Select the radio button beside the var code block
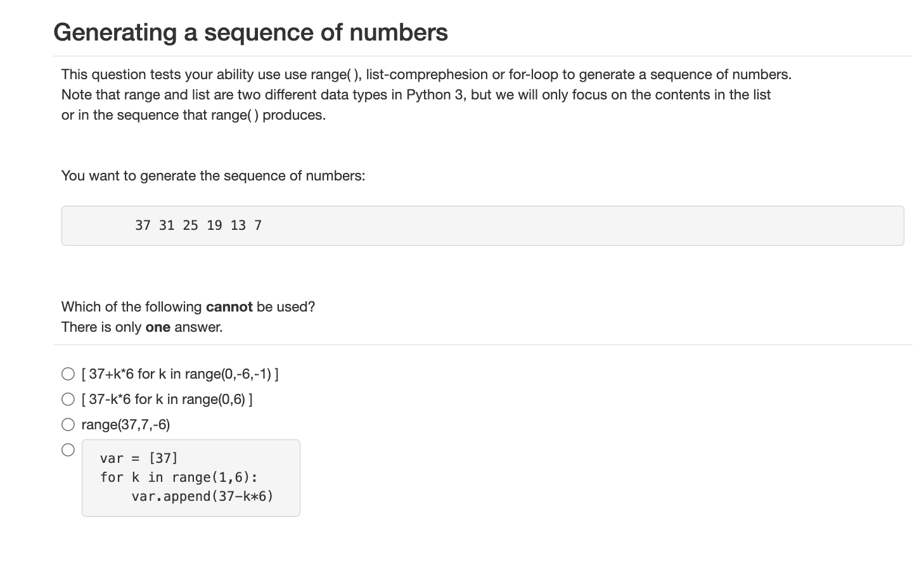 click(x=68, y=450)
